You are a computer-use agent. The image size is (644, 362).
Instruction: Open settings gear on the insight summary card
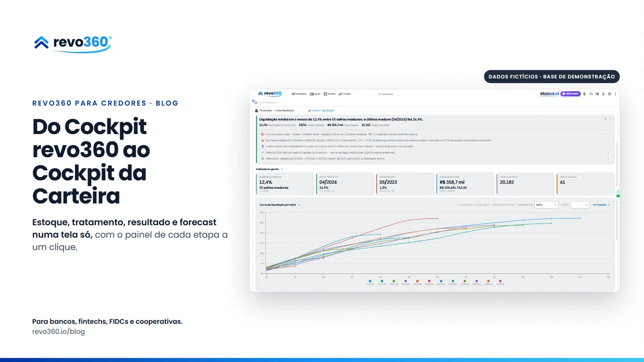[605, 119]
